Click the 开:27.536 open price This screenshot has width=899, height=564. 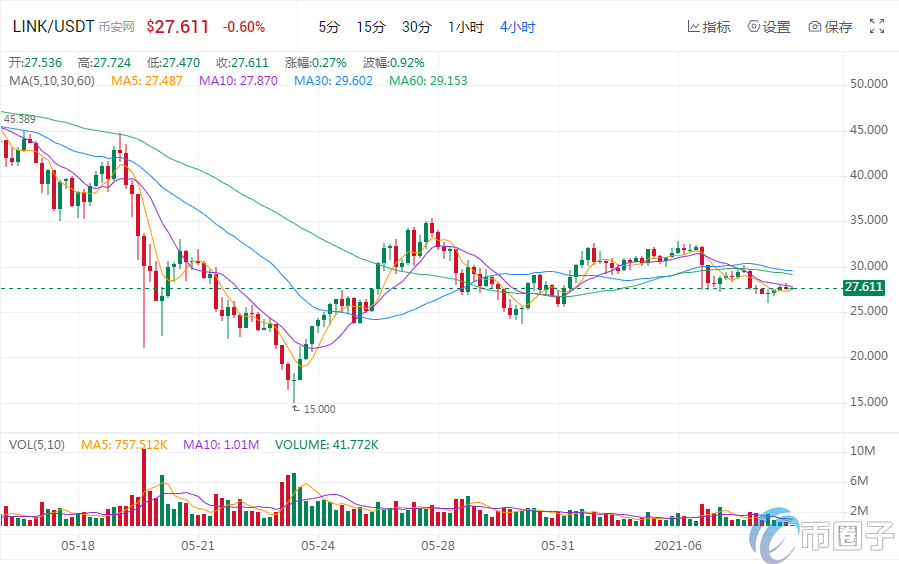pyautogui.click(x=36, y=63)
